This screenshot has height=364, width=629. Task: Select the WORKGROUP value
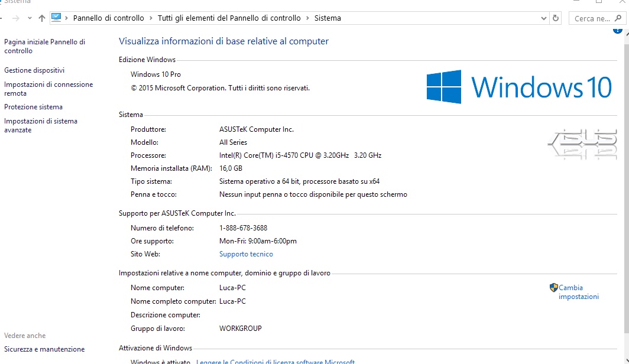240,329
